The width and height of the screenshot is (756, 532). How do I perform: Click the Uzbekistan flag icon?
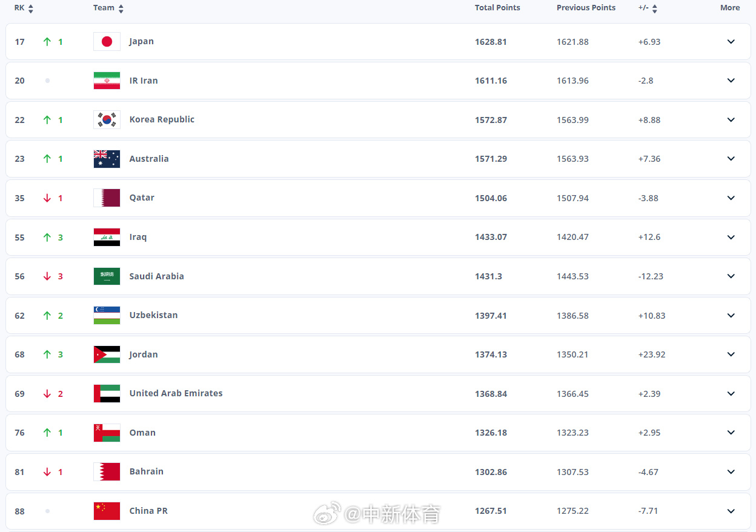[107, 316]
